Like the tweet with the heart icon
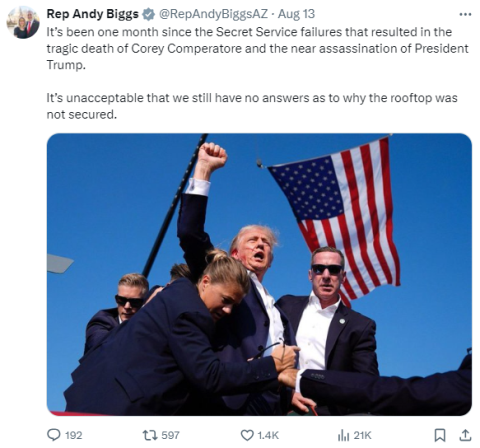480x448 pixels. 247,435
